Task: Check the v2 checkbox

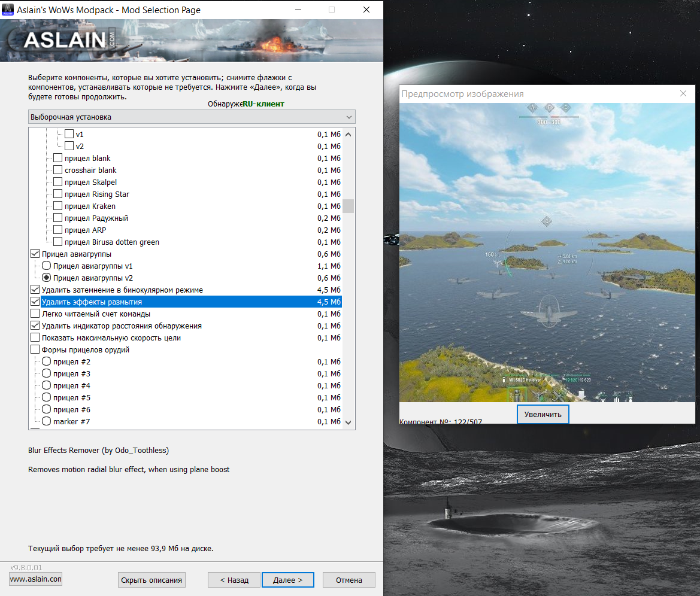Action: click(69, 146)
